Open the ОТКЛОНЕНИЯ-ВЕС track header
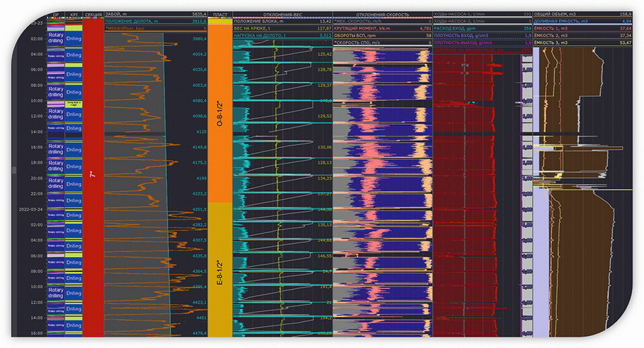 point(281,14)
